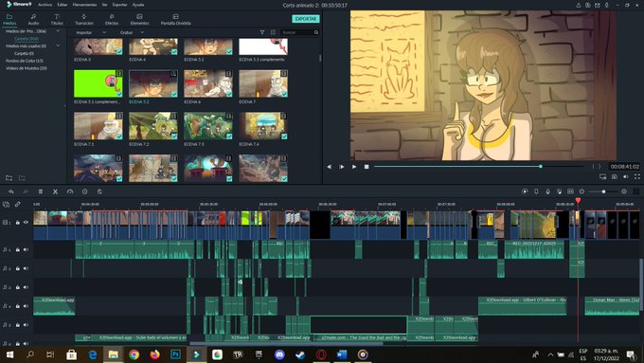Select the green ECENA 5.1 complement thumbnail
Screen dimensions: 644x363
[98, 83]
